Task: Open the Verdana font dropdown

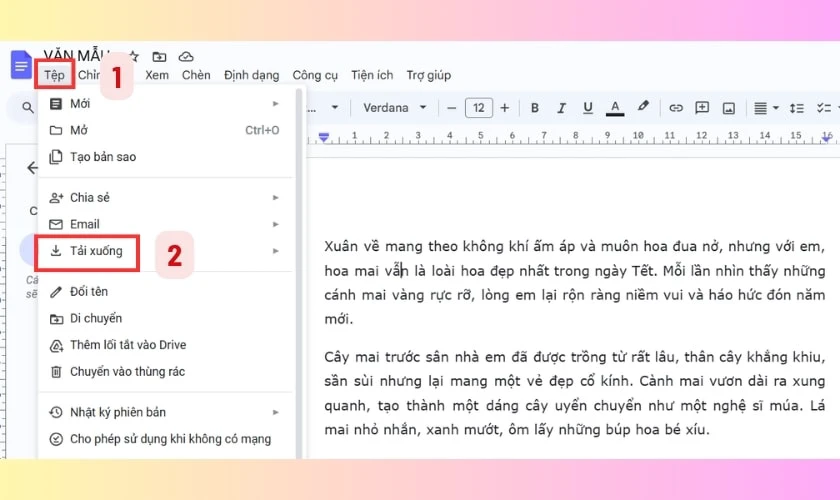Action: tap(395, 108)
